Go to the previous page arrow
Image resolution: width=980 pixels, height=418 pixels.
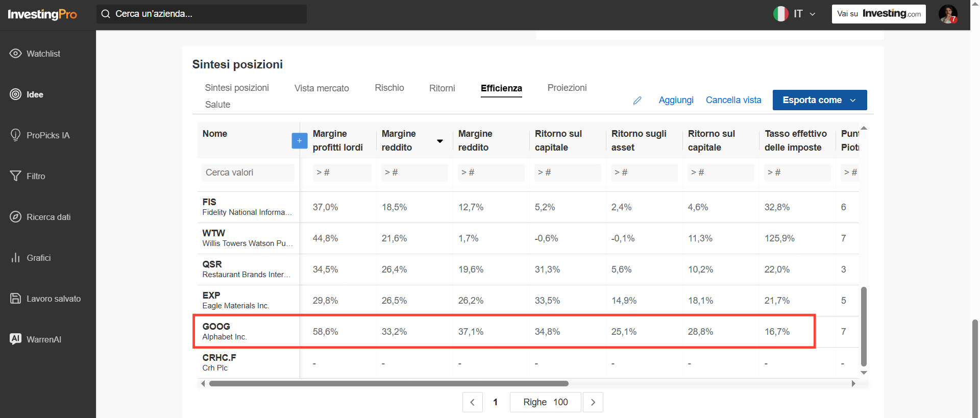click(473, 402)
